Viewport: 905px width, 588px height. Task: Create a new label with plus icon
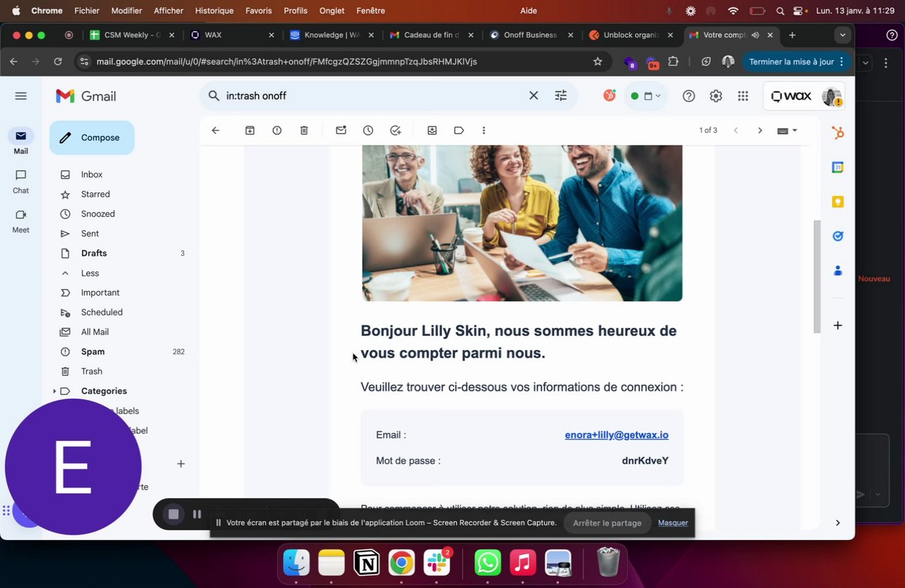coord(181,464)
